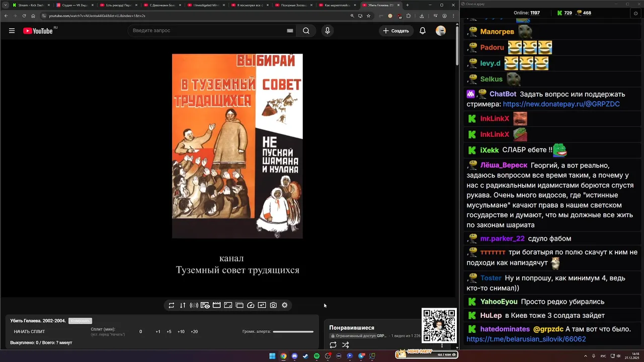Click the frame-plus icon in extension toolbar

click(x=262, y=305)
